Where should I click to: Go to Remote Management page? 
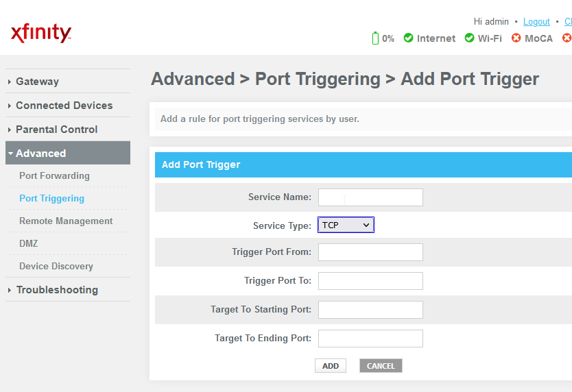pyautogui.click(x=66, y=221)
